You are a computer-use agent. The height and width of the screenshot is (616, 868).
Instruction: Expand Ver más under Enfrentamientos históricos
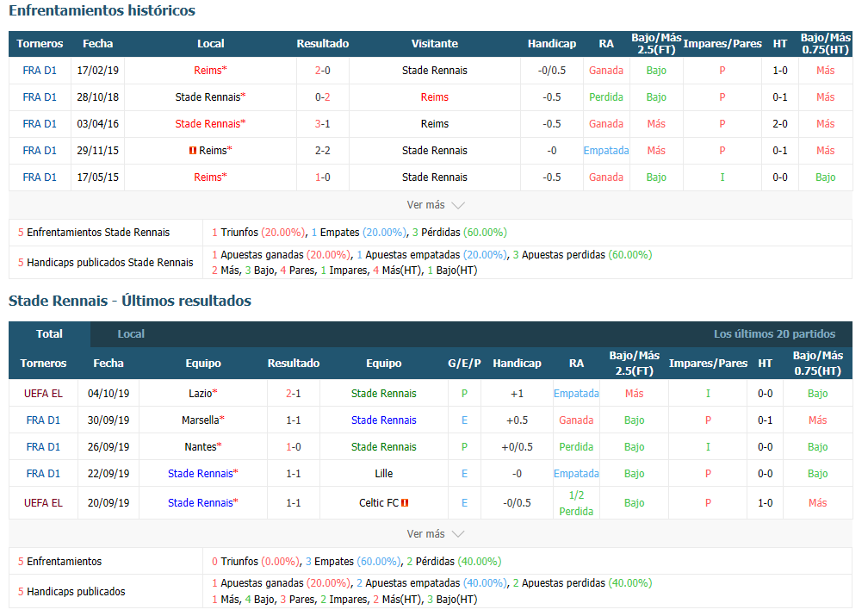point(435,205)
